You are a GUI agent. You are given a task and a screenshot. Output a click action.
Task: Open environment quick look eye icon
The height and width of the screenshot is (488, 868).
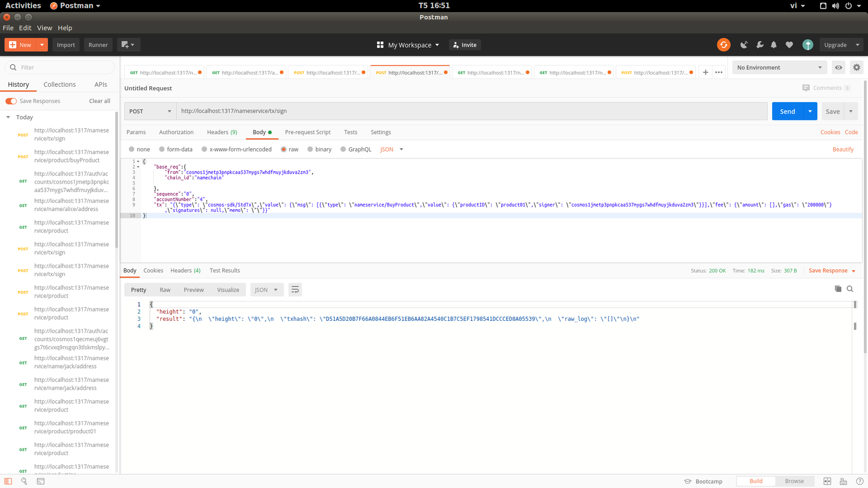pos(839,67)
